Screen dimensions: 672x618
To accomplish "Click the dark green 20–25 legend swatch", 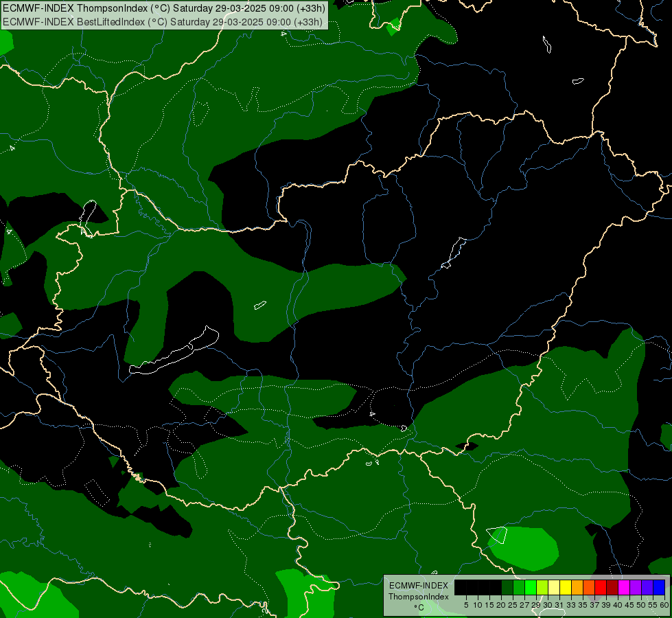I will coord(507,588).
